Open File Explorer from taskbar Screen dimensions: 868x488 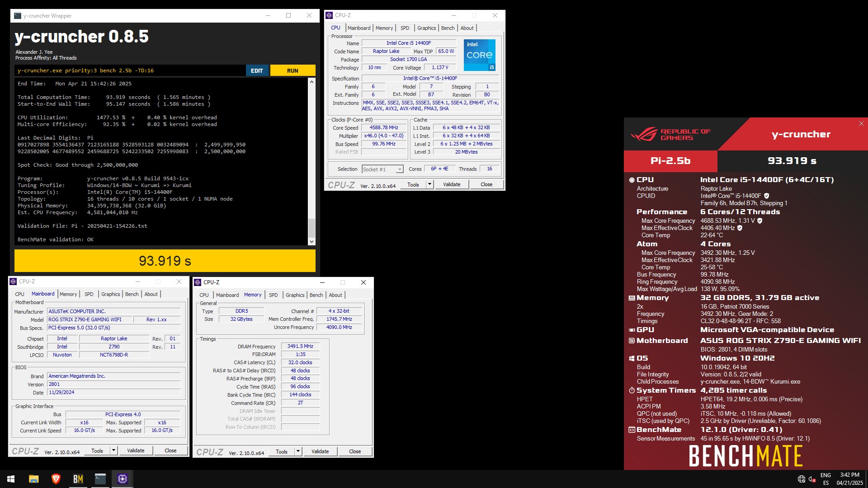click(33, 479)
